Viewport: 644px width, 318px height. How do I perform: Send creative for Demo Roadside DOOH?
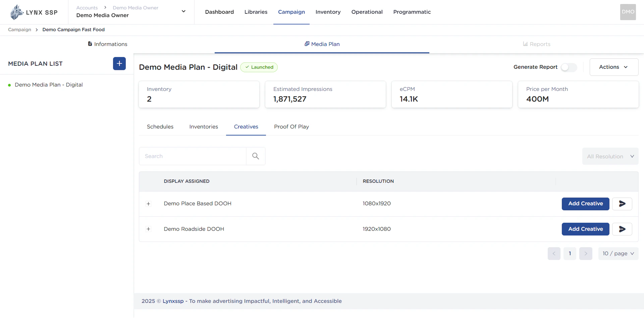622,229
